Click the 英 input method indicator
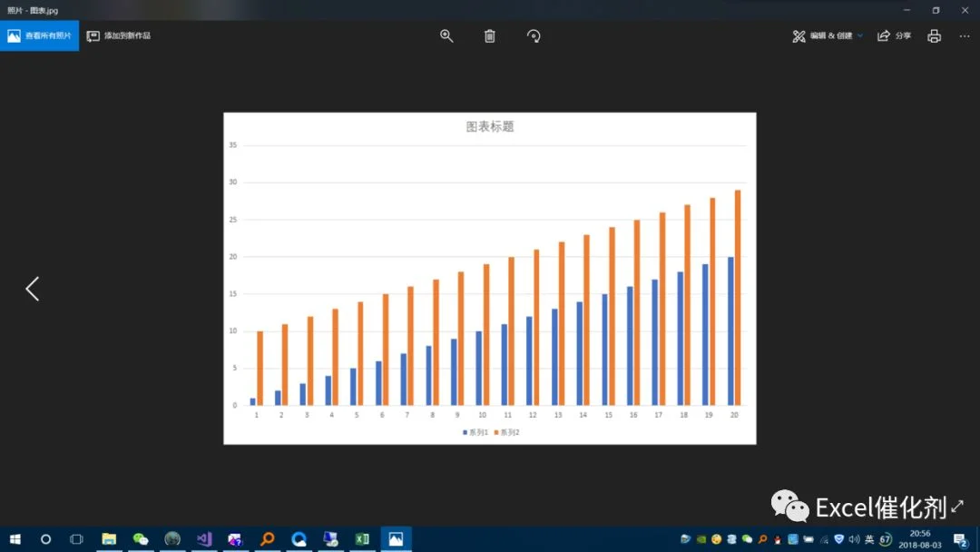Image resolution: width=980 pixels, height=552 pixels. (x=869, y=539)
